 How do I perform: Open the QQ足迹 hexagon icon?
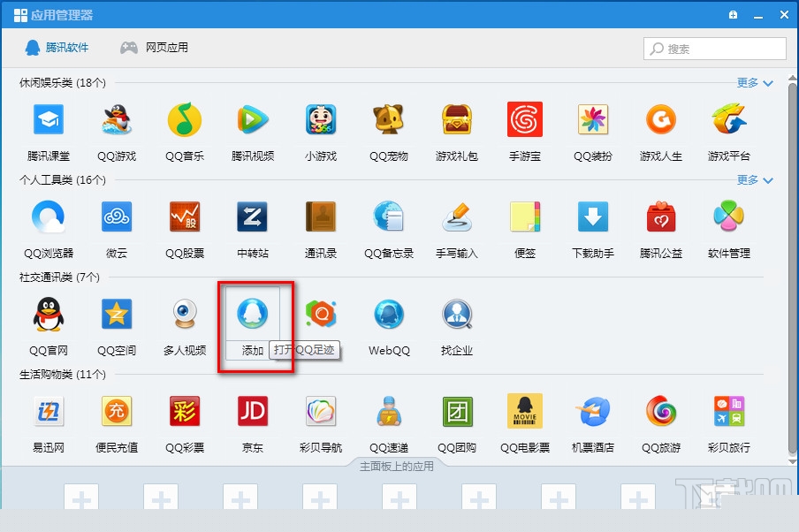point(321,315)
